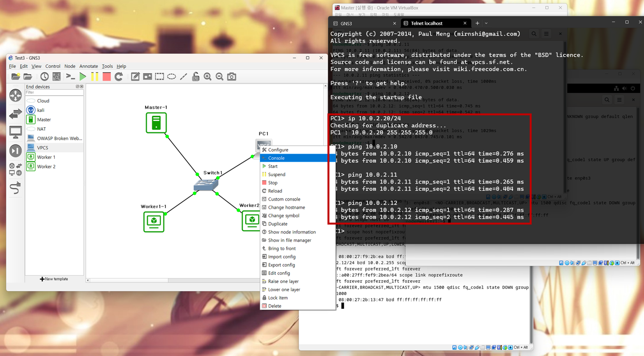Close the End devices panel
Viewport: 644px width, 356px height.
click(x=81, y=87)
